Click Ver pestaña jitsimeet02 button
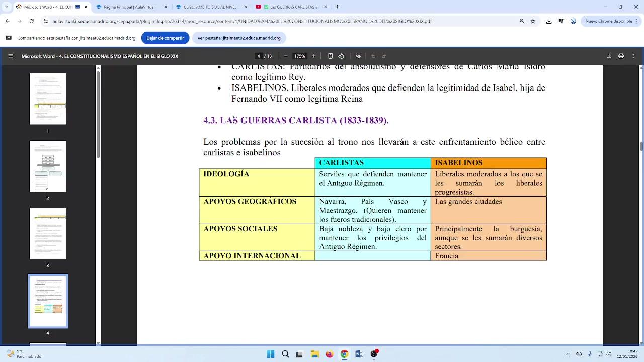The height and width of the screenshot is (362, 644). [x=239, y=38]
